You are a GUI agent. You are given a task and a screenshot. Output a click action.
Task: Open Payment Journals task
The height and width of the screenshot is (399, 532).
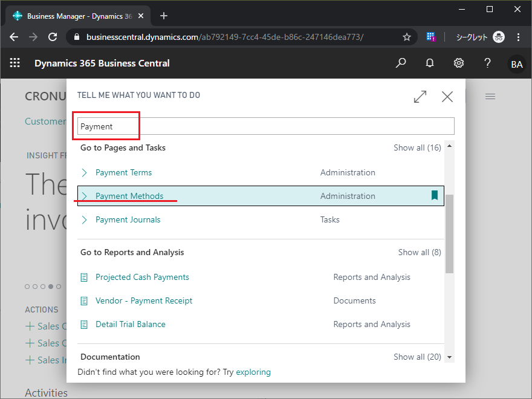coord(128,219)
